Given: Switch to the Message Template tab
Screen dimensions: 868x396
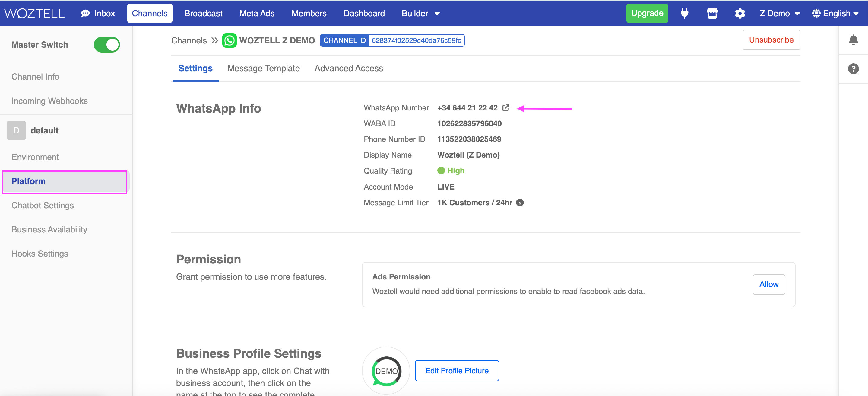Looking at the screenshot, I should [264, 68].
